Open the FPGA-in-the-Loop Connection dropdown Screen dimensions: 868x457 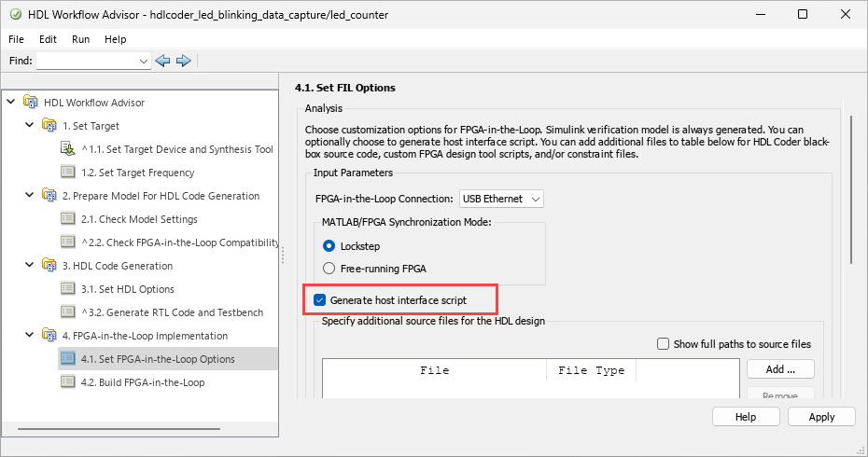(501, 199)
